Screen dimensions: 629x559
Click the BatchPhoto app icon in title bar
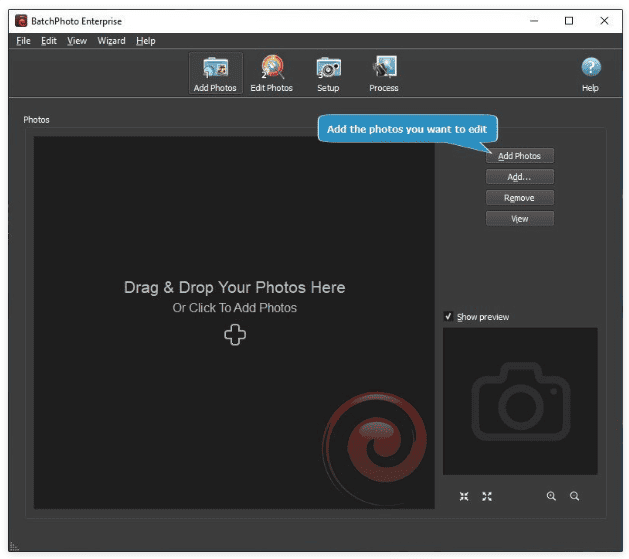pyautogui.click(x=21, y=21)
